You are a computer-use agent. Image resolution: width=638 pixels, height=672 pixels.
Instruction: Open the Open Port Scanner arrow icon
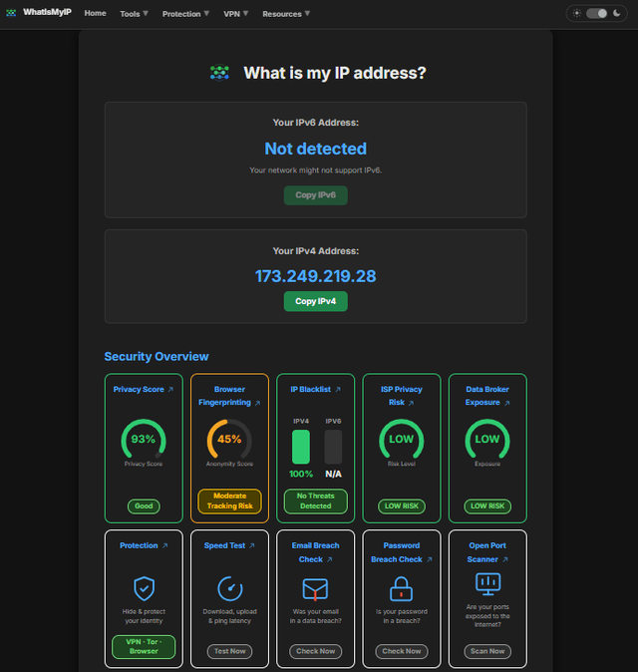[505, 559]
